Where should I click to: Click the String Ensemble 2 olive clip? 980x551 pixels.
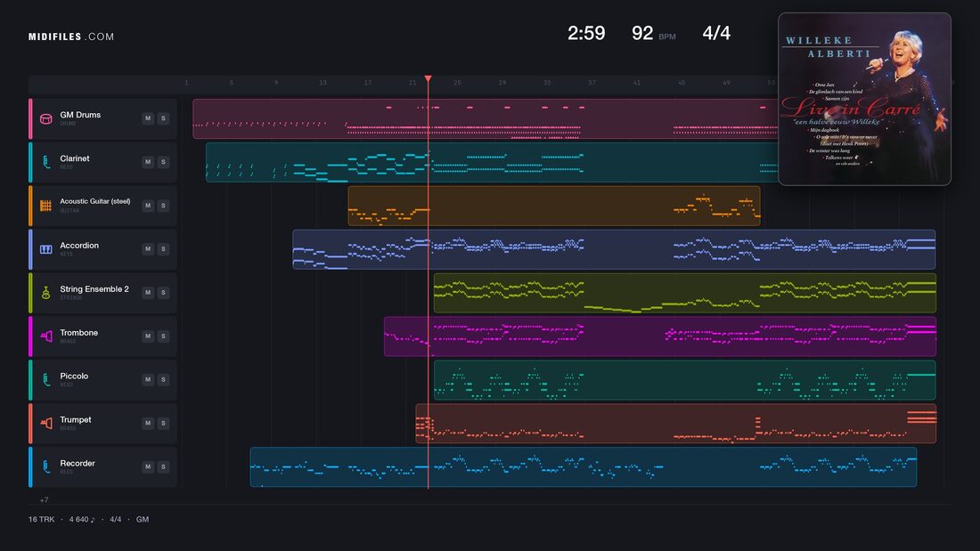(685, 293)
